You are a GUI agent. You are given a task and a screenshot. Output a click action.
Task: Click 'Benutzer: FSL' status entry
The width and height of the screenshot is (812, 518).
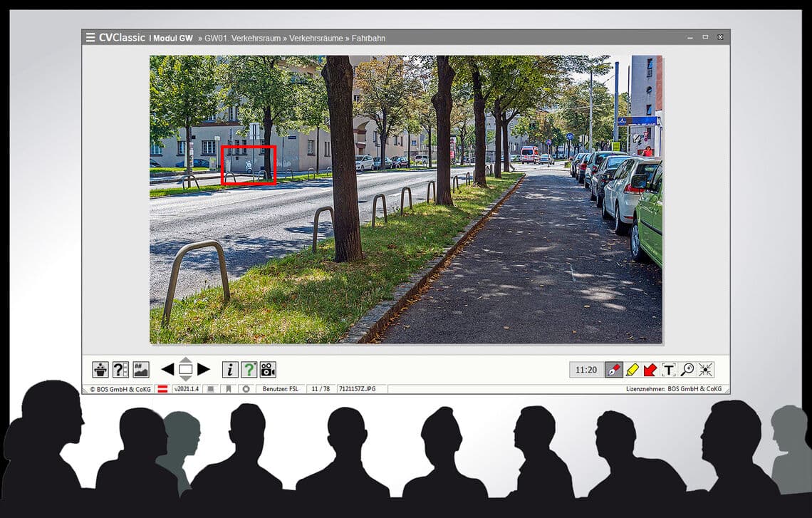pyautogui.click(x=280, y=389)
